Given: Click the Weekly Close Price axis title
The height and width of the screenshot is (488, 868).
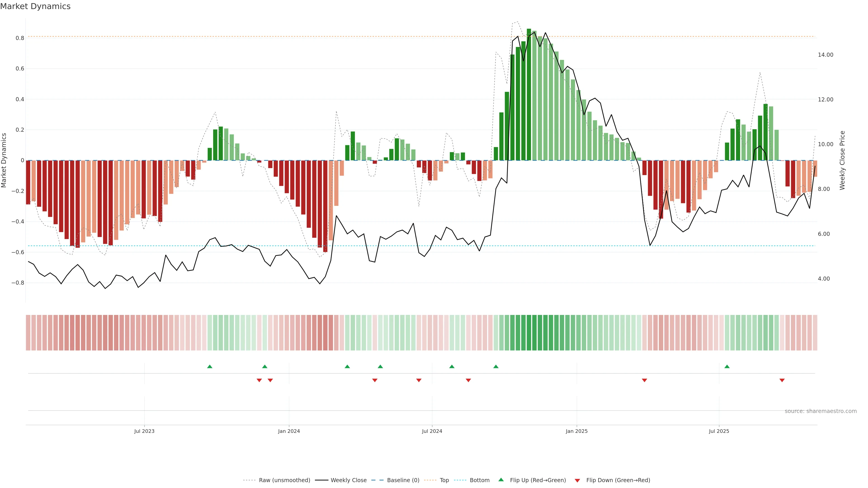Looking at the screenshot, I should coord(842,160).
